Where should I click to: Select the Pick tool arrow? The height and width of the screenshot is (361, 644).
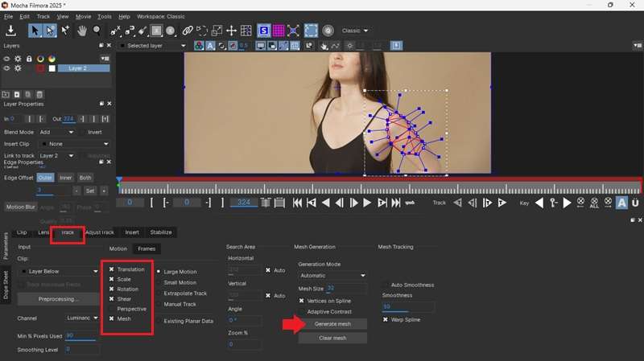coord(35,31)
